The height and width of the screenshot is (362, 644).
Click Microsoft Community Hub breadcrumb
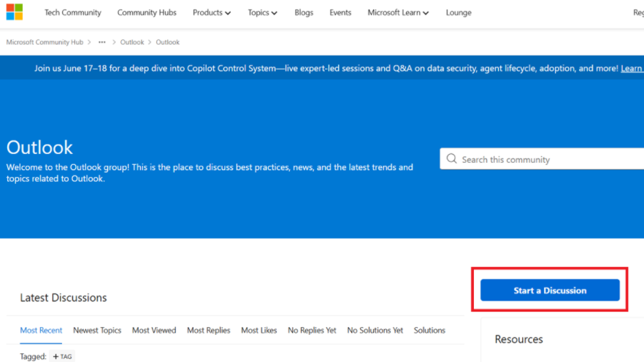click(45, 42)
